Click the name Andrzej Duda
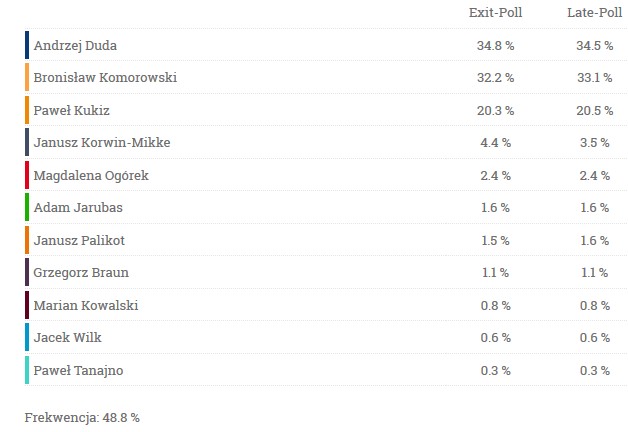The width and height of the screenshot is (628, 432). [x=75, y=45]
